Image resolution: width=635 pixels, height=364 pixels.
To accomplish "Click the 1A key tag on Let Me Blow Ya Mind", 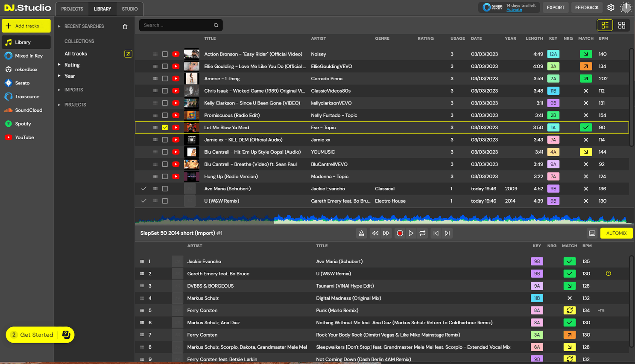I will pos(553,128).
